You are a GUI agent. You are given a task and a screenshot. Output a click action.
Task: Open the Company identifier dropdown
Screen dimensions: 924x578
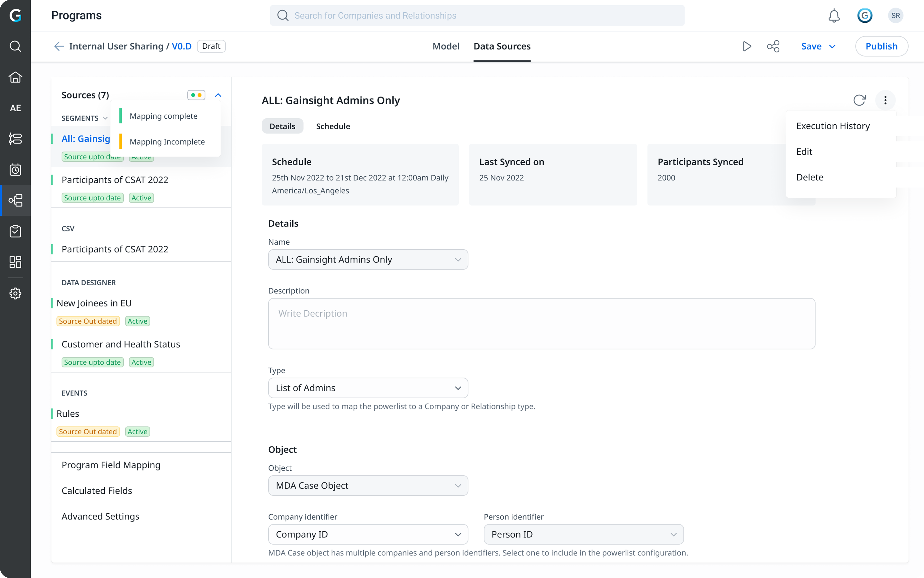[368, 534]
